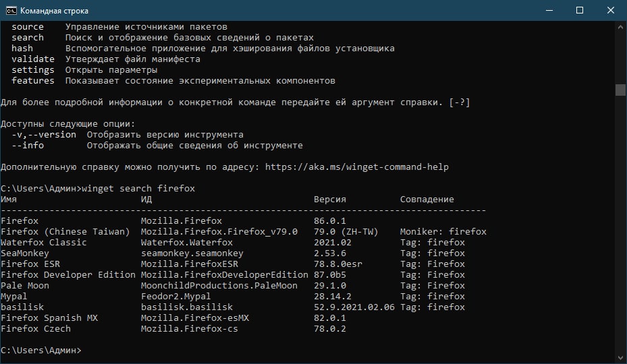The width and height of the screenshot is (627, 364).
Task: Click 'Версия' column header
Action: (x=330, y=200)
